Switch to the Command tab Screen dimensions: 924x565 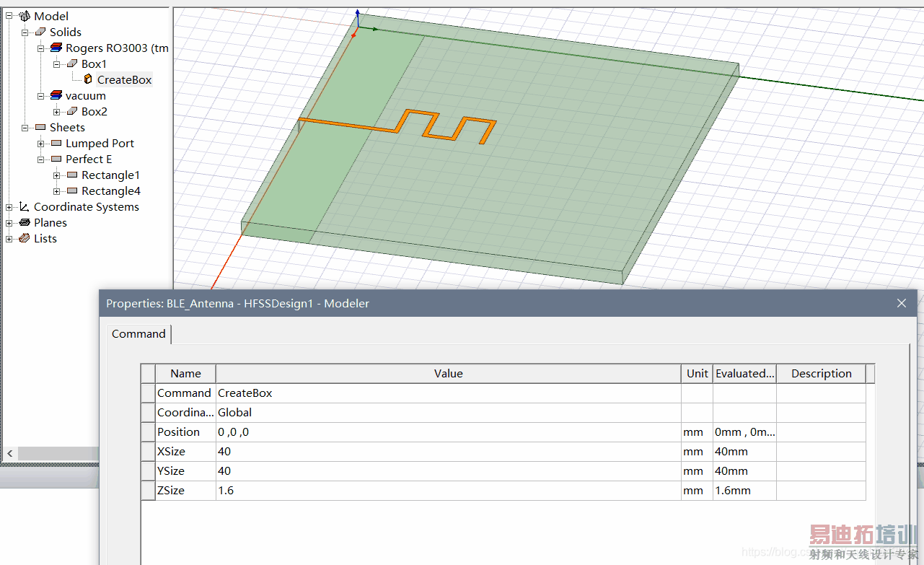138,333
